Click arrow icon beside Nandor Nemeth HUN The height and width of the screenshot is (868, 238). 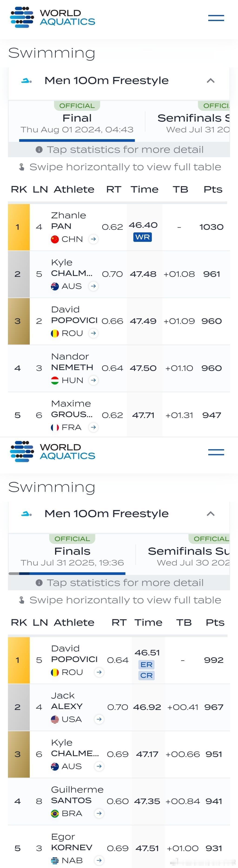(93, 380)
